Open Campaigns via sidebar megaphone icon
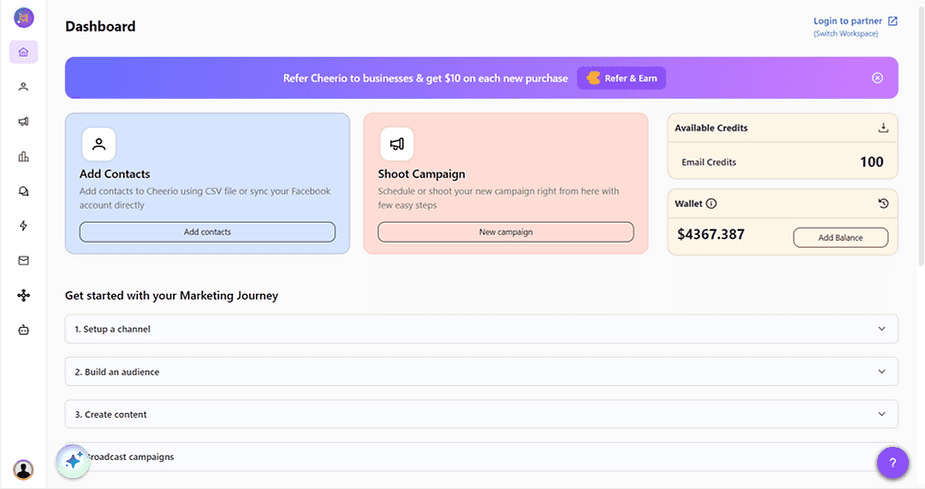 24,122
